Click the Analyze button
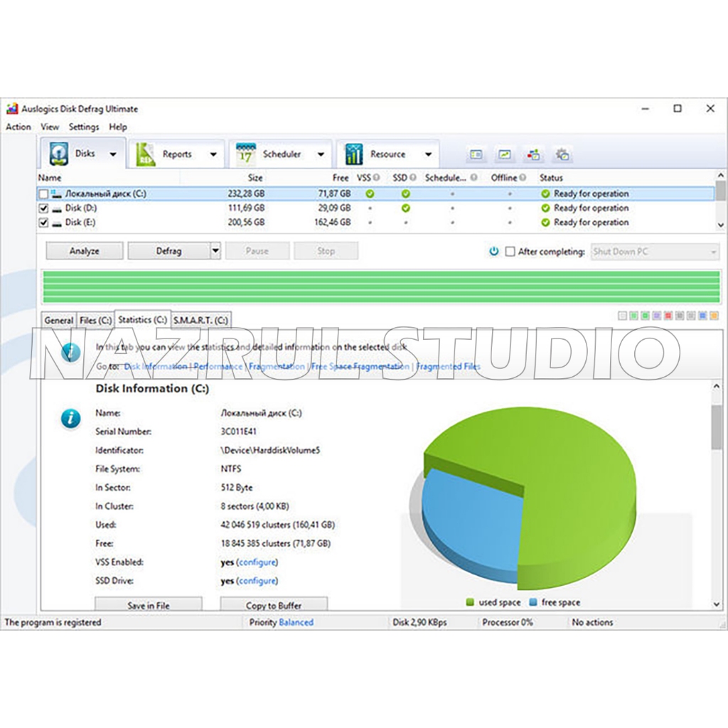728x728 pixels. (85, 251)
